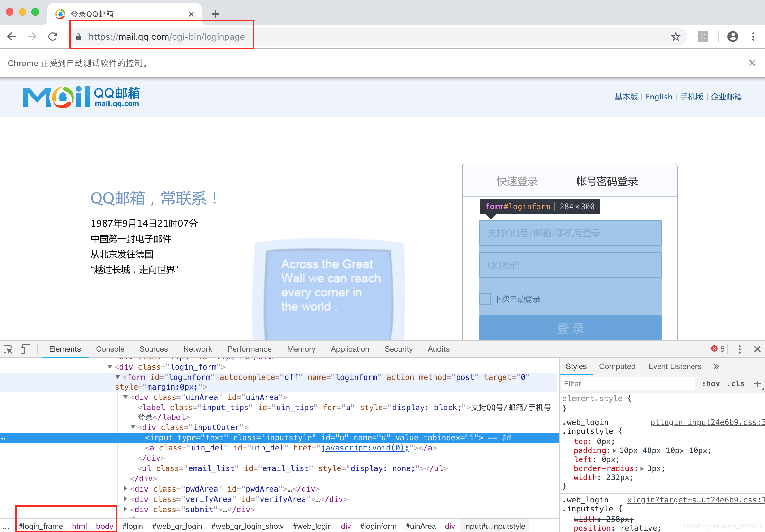Close the DevTools panel
765x532 pixels.
coord(757,349)
